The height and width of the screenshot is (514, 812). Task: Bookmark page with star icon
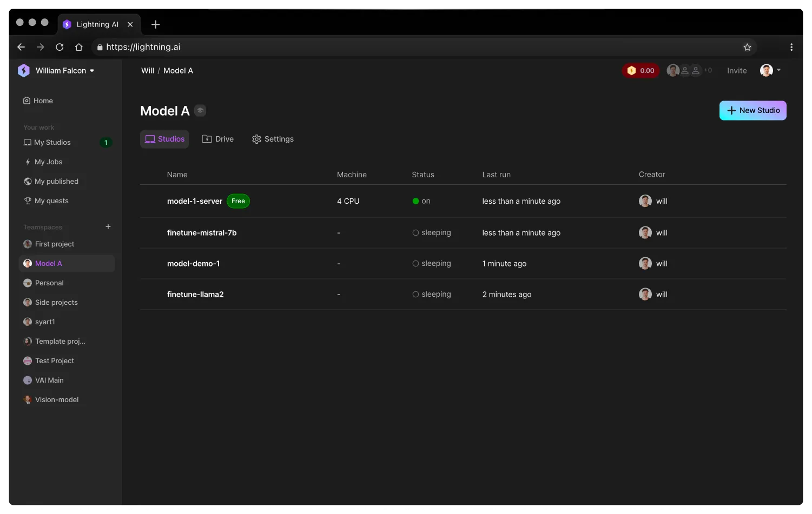tap(747, 48)
